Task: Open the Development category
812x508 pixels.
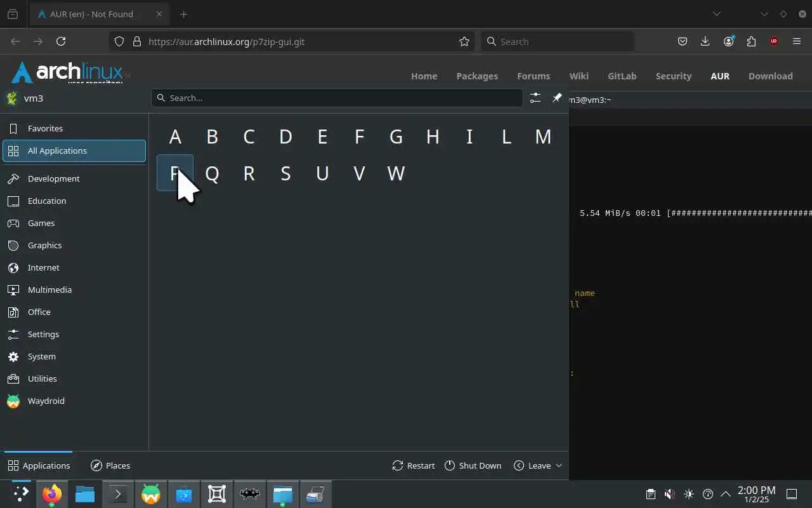Action: coord(74,178)
